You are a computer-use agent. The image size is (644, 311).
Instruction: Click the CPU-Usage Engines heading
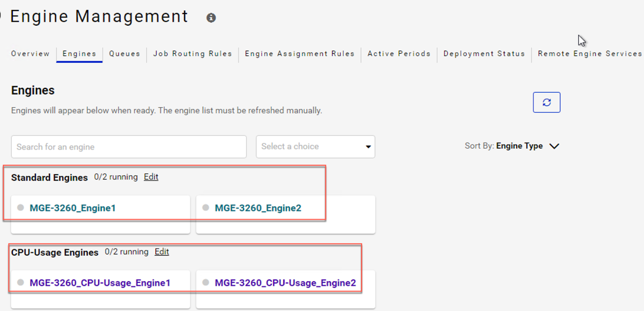[55, 252]
